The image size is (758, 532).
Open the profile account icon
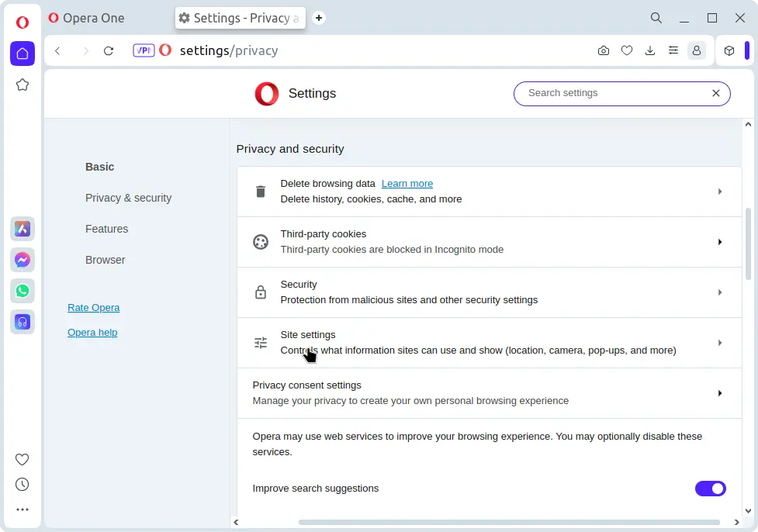point(697,50)
